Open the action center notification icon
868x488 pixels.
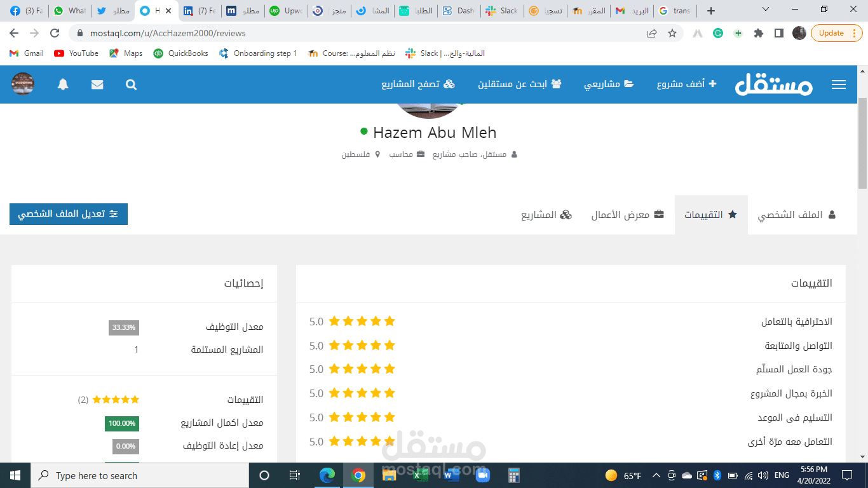pos(846,475)
